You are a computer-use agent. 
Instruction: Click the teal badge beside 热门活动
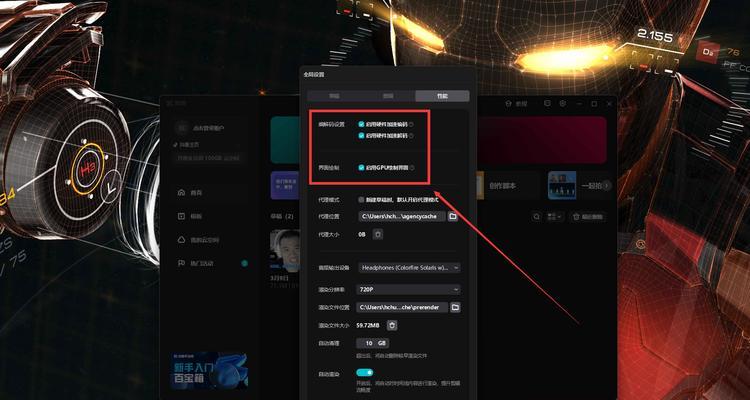pos(244,263)
